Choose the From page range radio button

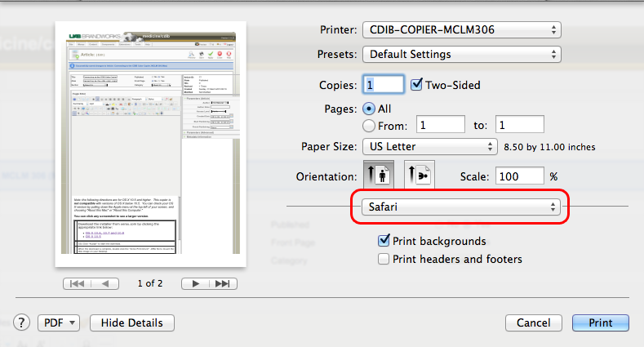pyautogui.click(x=368, y=126)
